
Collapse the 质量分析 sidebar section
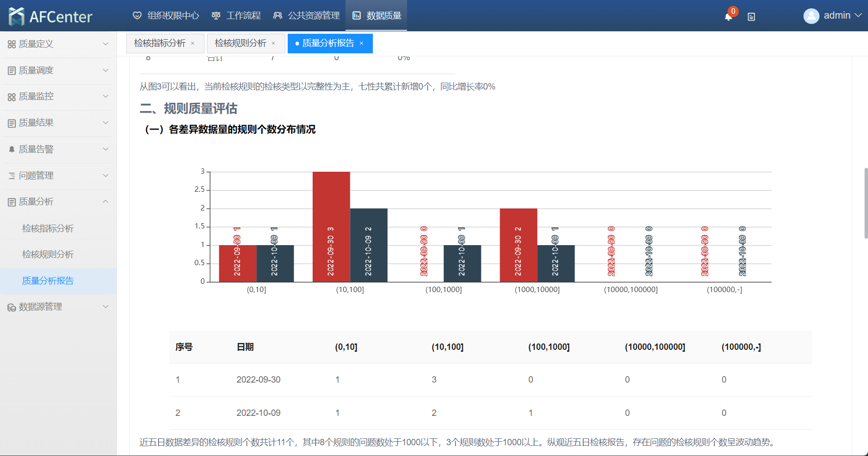point(58,202)
